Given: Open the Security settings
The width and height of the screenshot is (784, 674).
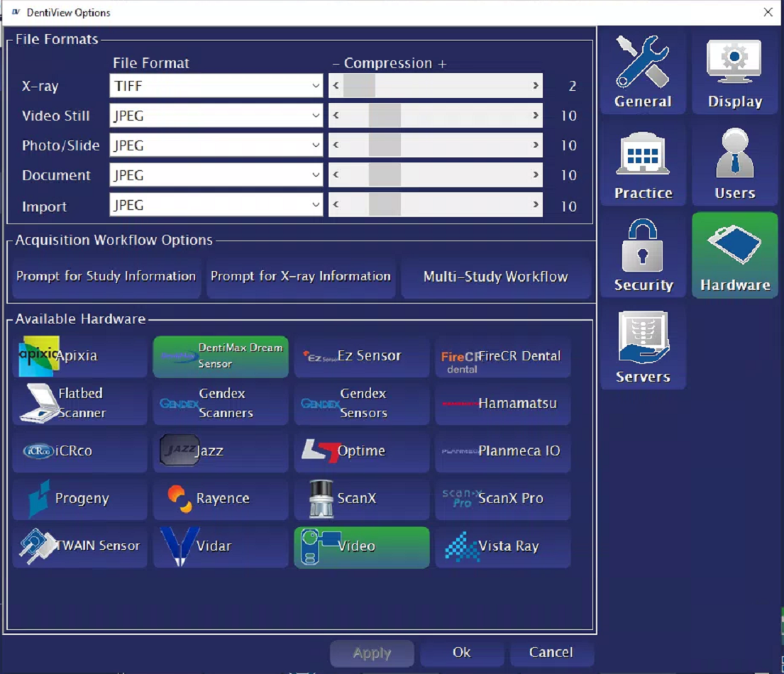Looking at the screenshot, I should 642,255.
